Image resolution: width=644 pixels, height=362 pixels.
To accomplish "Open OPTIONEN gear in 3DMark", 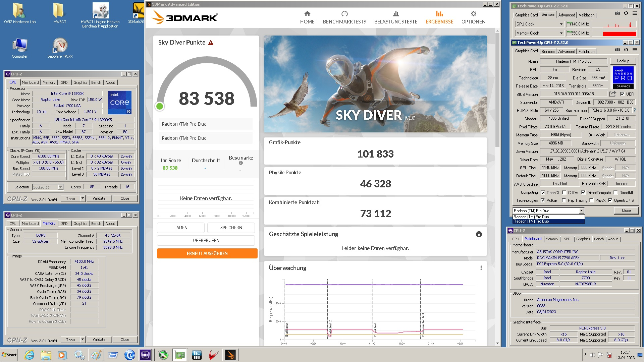I will (473, 17).
